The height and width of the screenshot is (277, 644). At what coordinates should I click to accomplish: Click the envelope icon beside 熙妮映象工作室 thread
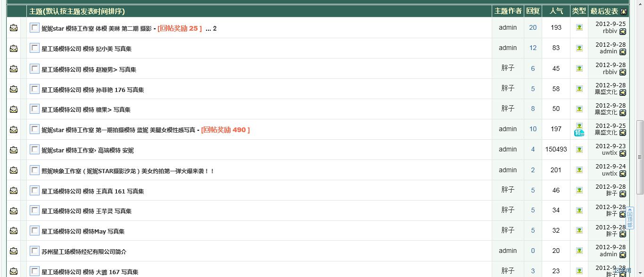pyautogui.click(x=14, y=170)
